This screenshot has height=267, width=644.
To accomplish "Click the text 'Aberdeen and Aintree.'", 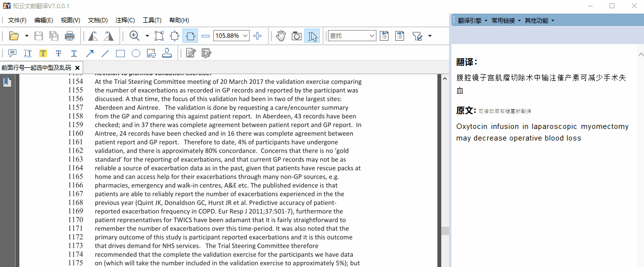I will pyautogui.click(x=127, y=108).
